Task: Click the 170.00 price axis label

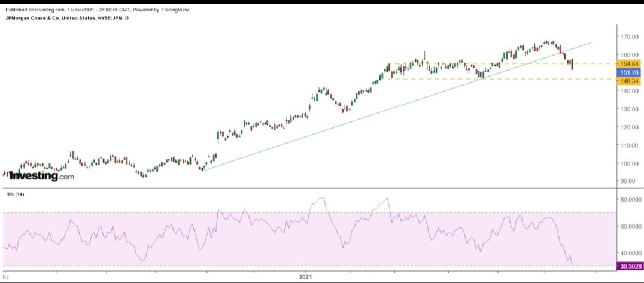Action: (x=630, y=36)
